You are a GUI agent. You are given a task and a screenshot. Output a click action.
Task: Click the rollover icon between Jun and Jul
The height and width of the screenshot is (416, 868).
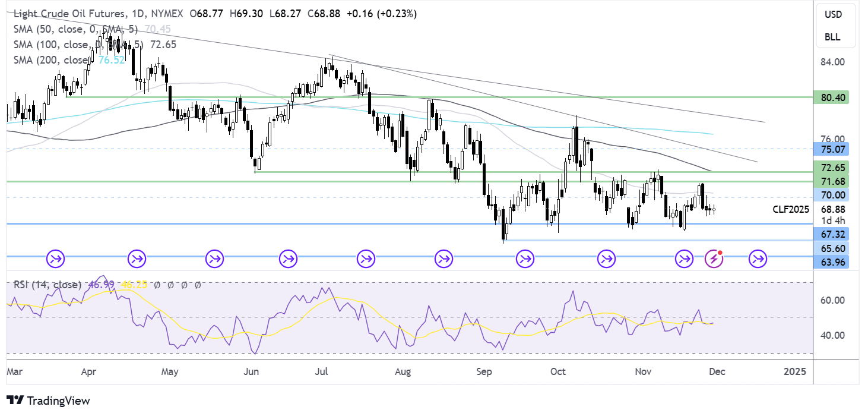point(289,259)
